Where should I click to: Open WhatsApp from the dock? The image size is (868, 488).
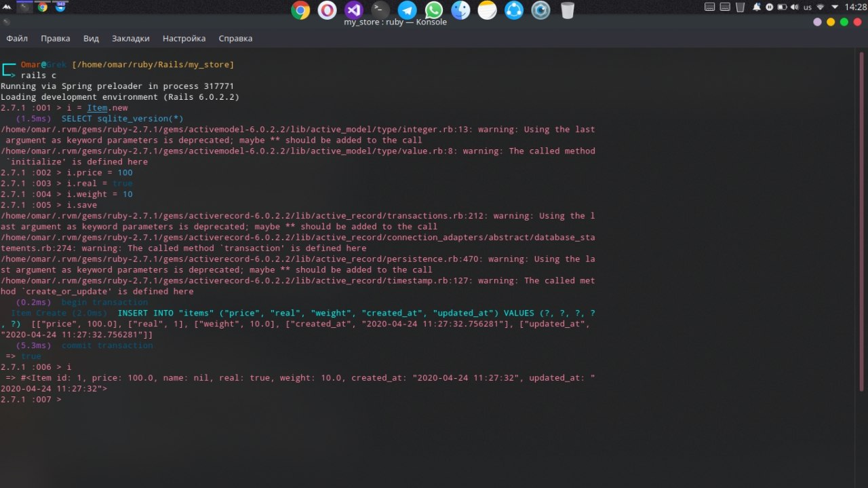pos(434,10)
